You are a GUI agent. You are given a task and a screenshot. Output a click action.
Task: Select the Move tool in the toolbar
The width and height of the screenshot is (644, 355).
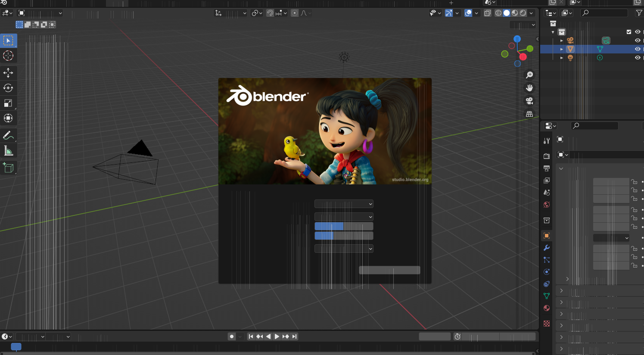coord(8,73)
